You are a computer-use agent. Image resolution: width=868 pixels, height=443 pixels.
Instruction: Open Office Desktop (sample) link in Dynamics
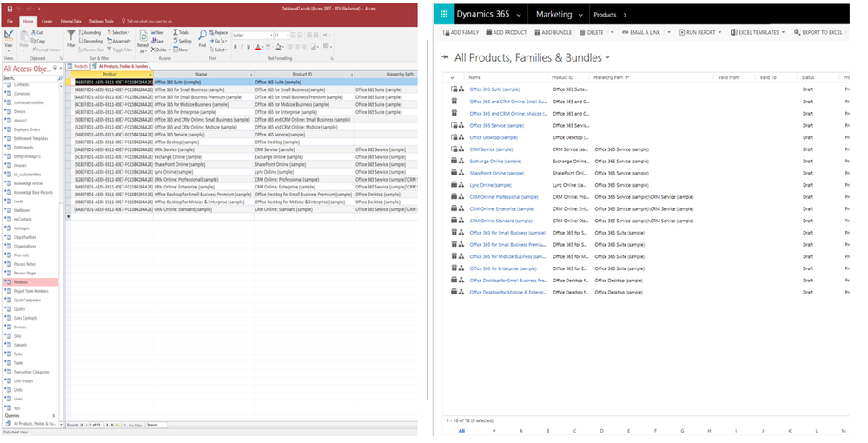click(x=494, y=137)
